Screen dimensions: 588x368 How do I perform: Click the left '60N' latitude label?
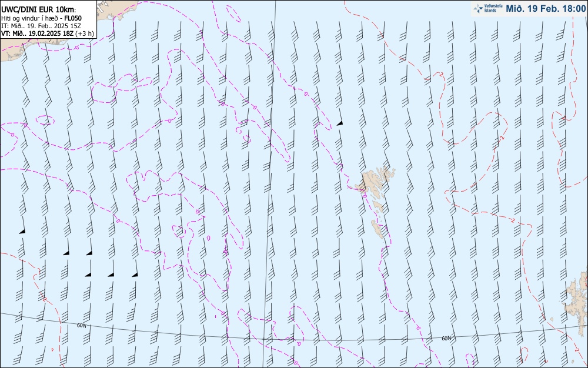81,325
